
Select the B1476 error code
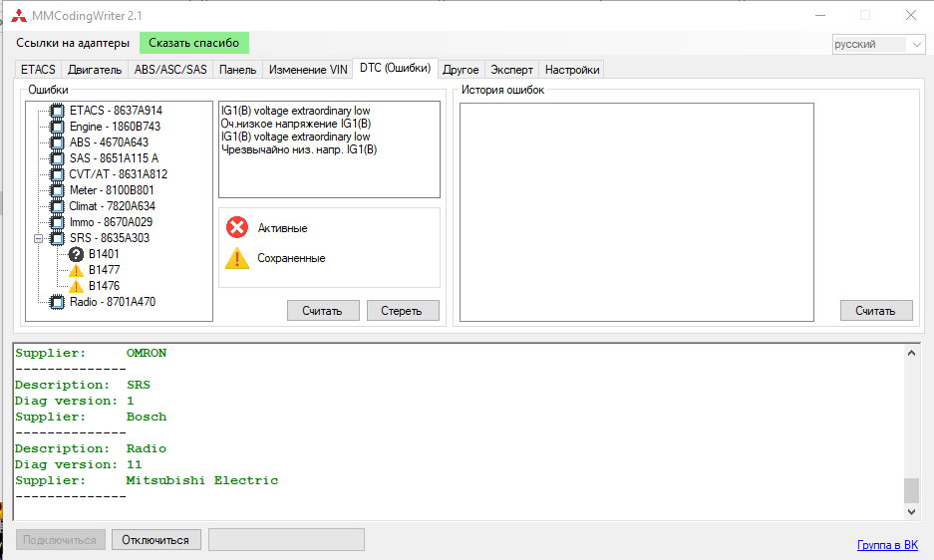(x=104, y=286)
